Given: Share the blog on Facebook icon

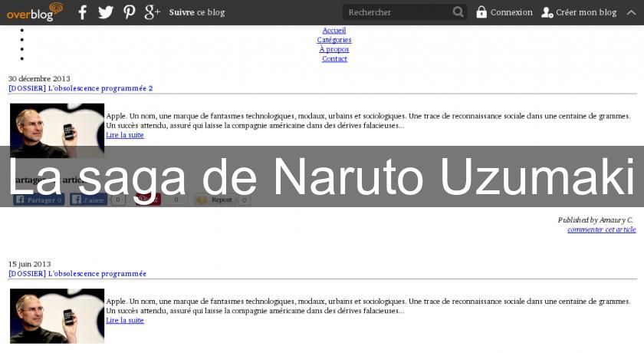Looking at the screenshot, I should [x=83, y=12].
